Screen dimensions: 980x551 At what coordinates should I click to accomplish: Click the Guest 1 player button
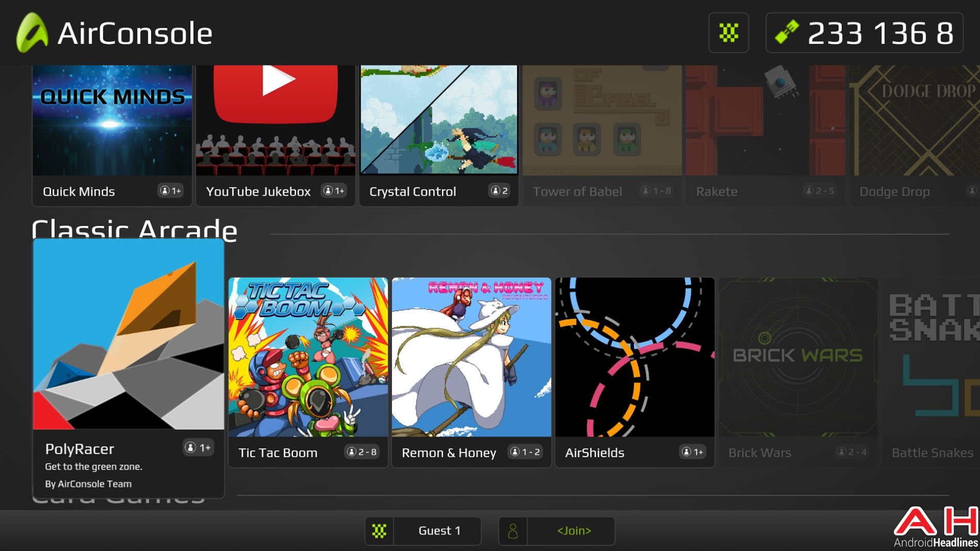(x=423, y=531)
